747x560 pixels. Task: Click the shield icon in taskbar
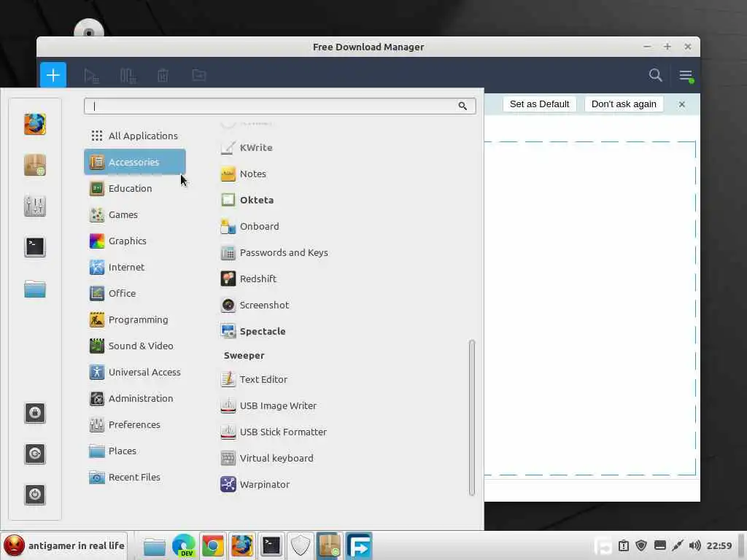[x=300, y=545]
